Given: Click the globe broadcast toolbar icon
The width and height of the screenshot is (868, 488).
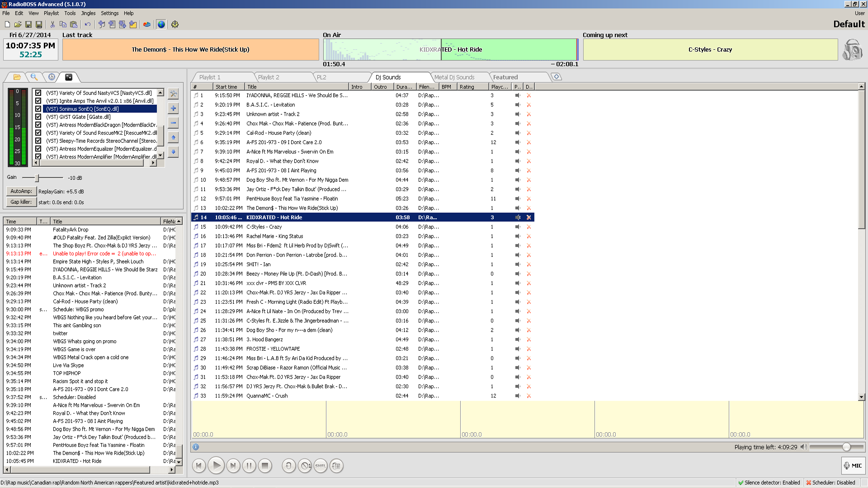Looking at the screenshot, I should [161, 24].
